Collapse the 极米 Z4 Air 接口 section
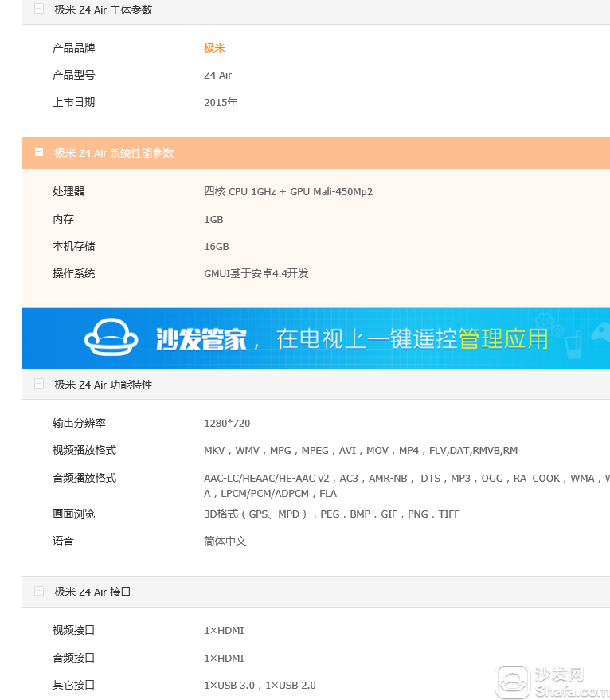The width and height of the screenshot is (610, 700). point(39,591)
